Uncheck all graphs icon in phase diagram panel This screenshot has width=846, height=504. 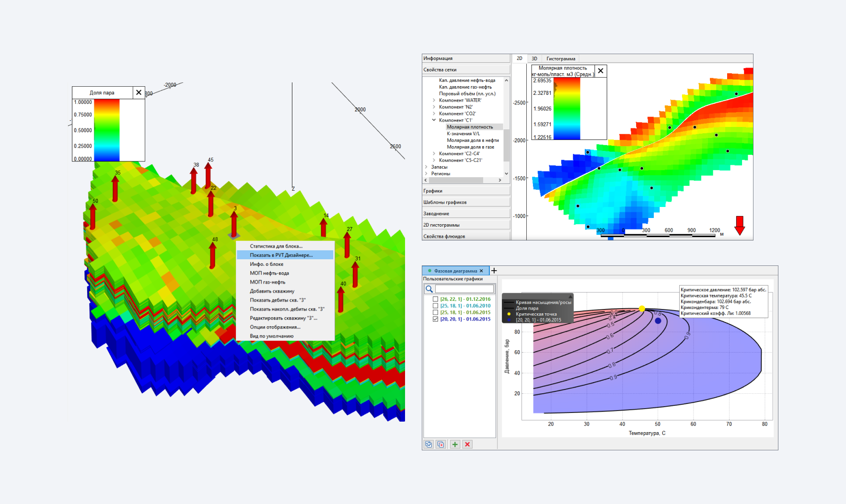(x=441, y=444)
